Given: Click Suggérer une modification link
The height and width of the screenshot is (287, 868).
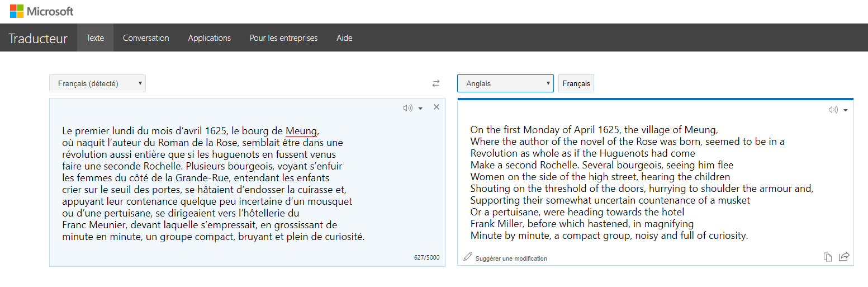Looking at the screenshot, I should click(x=511, y=258).
